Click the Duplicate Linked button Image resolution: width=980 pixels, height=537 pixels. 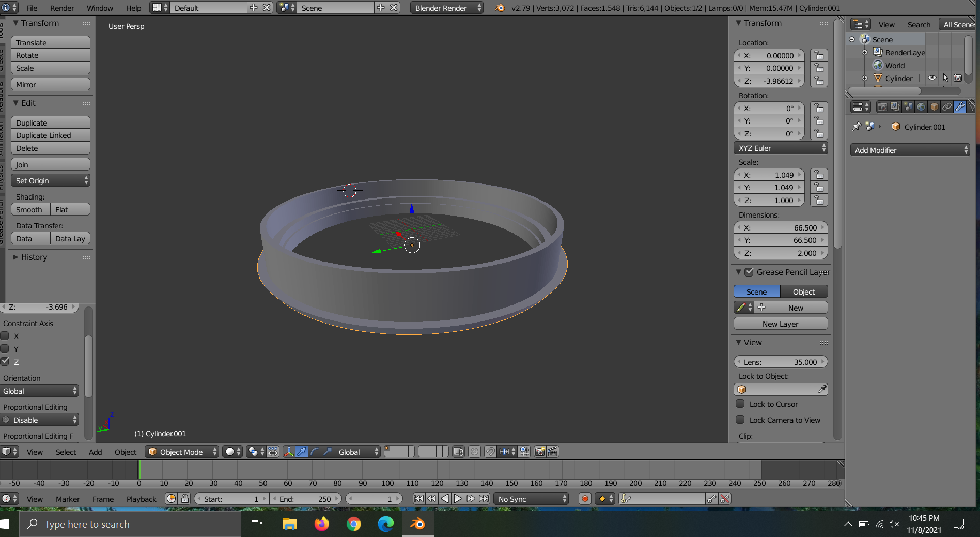(50, 135)
